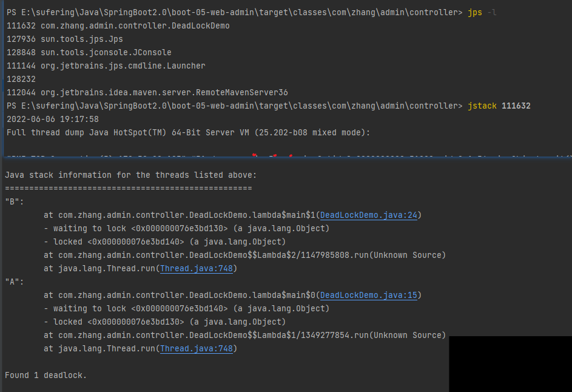This screenshot has width=572, height=392.
Task: Click Thread.java:748 link under thread "B"
Action: pos(196,268)
